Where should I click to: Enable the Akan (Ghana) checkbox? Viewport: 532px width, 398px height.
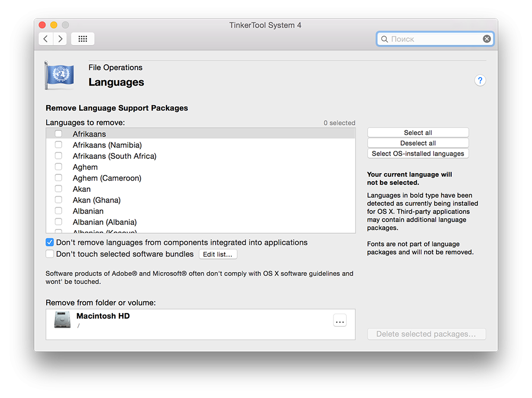59,200
